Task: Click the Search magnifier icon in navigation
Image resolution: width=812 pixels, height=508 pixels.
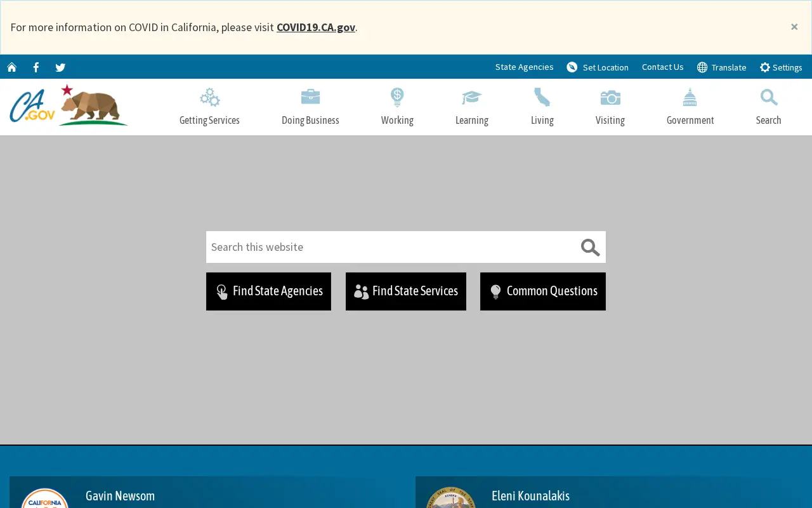Action: click(x=769, y=97)
